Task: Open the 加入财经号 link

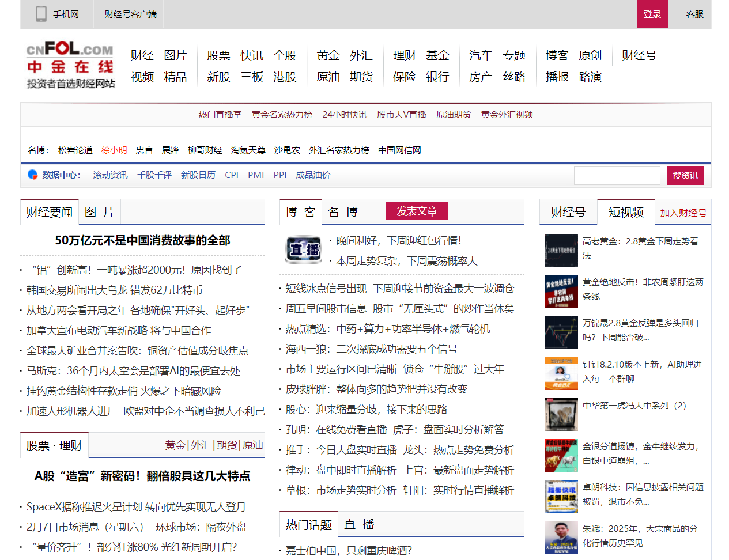Action: (x=683, y=213)
